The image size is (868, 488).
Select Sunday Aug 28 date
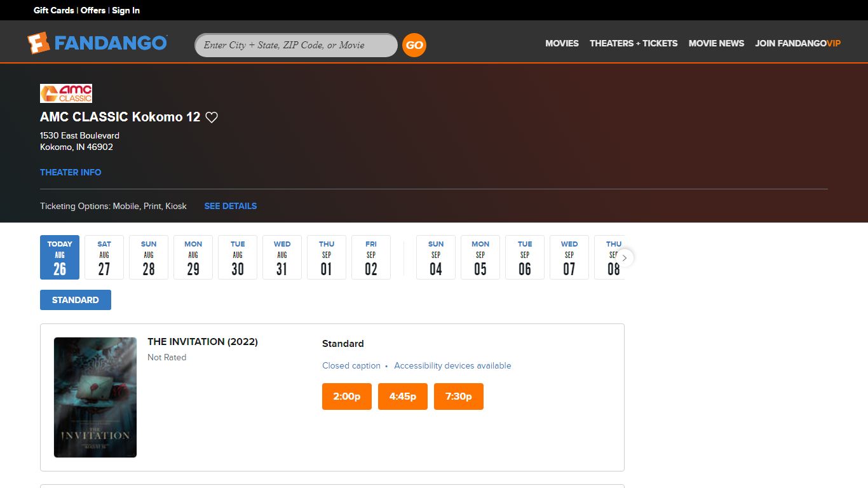coord(149,257)
